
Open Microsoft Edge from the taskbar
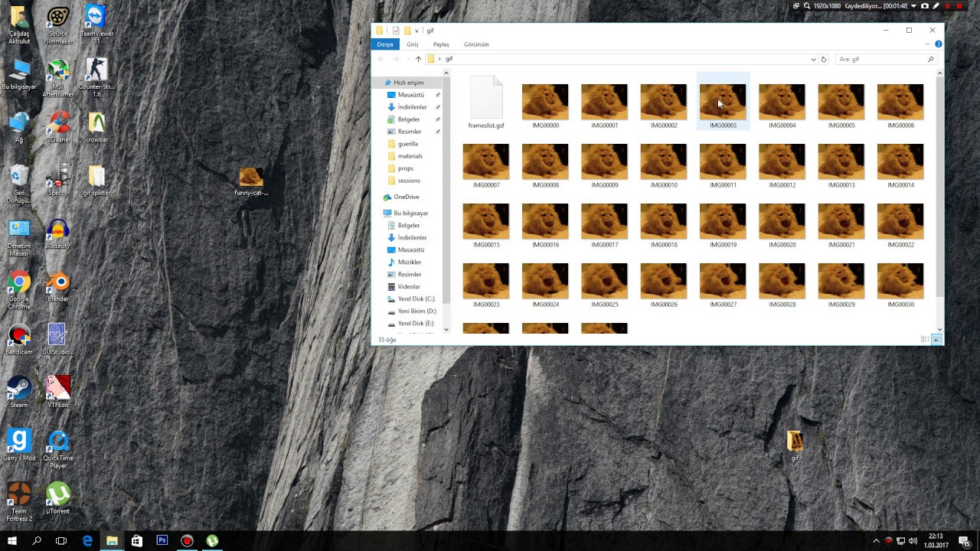tap(87, 540)
